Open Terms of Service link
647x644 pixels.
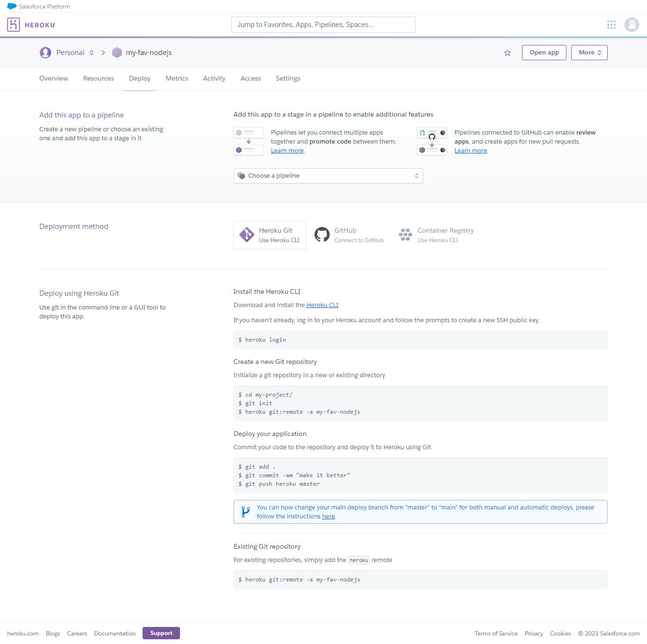pyautogui.click(x=496, y=634)
